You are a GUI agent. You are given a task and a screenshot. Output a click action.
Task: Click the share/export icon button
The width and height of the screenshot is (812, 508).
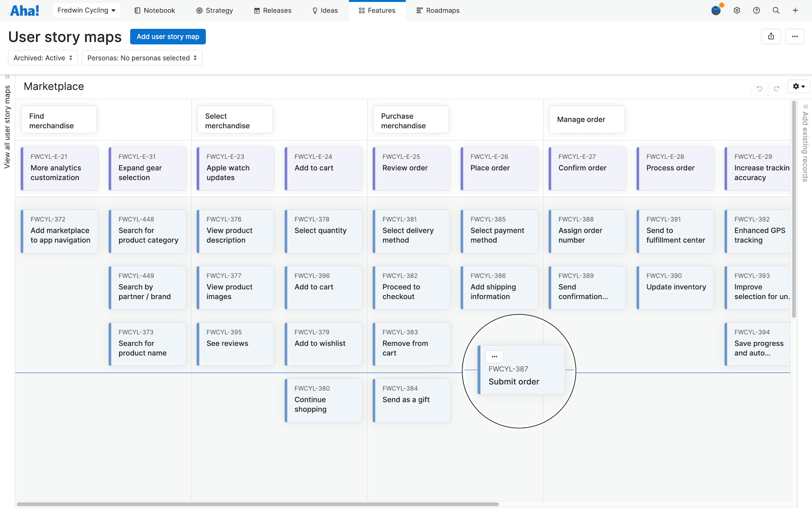click(x=771, y=37)
